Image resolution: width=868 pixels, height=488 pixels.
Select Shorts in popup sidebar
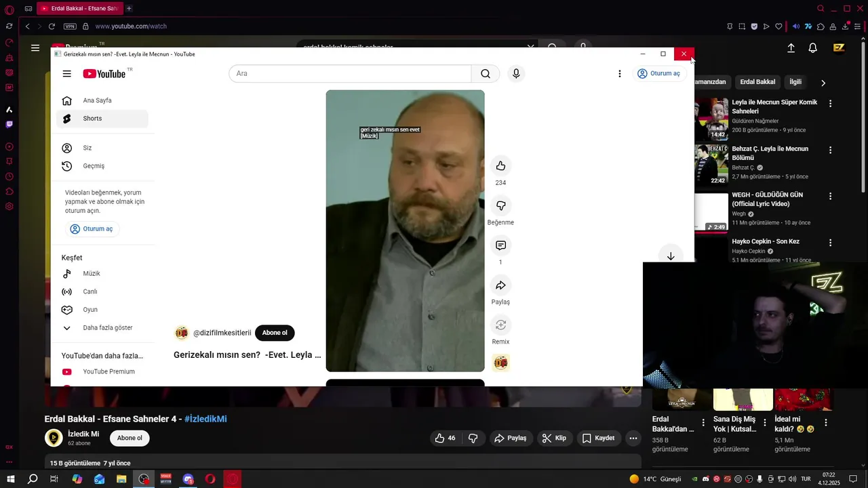(x=102, y=119)
